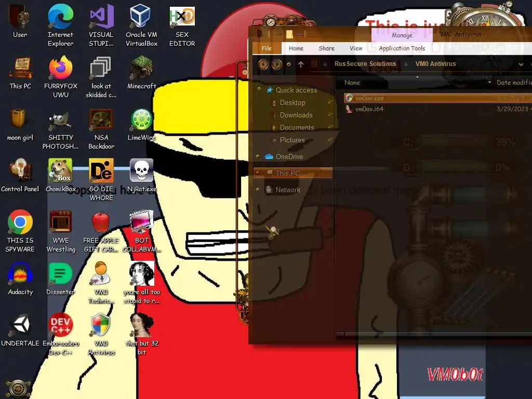Screen dimensions: 532x399
Task: Sort by the Name column header
Action: point(352,83)
